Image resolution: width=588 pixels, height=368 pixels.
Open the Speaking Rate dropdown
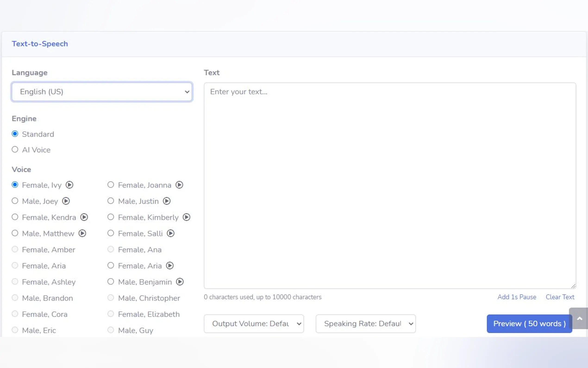[x=365, y=324]
